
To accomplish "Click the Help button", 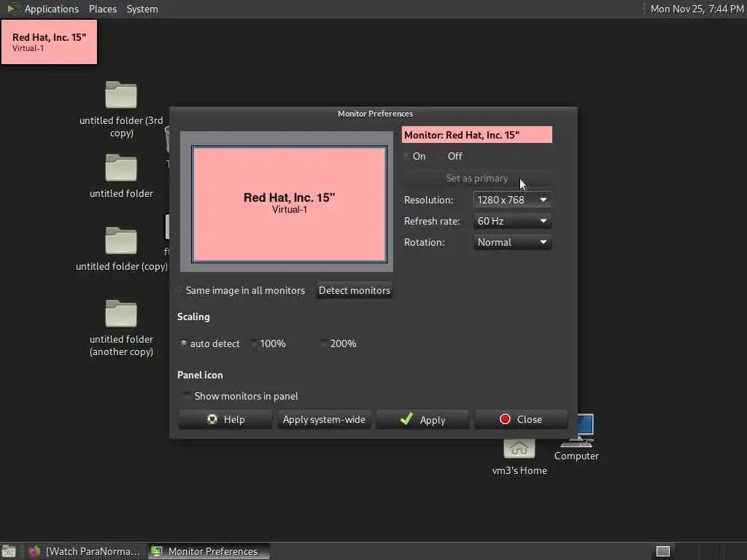I will pyautogui.click(x=225, y=419).
